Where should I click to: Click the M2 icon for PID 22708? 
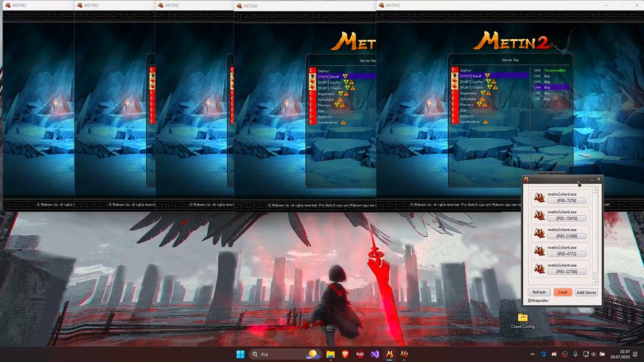pos(540,268)
